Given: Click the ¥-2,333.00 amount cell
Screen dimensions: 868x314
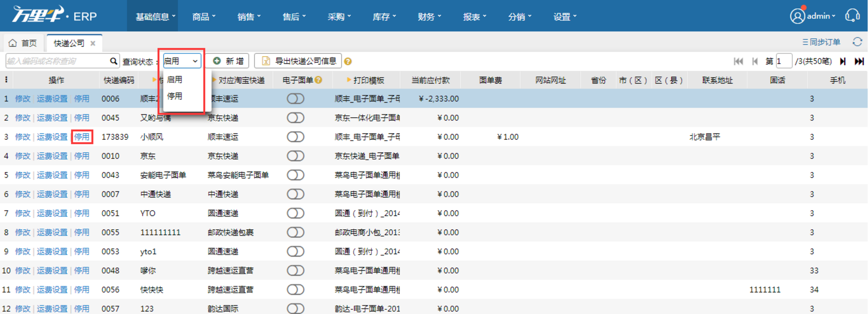Looking at the screenshot, I should coord(439,99).
